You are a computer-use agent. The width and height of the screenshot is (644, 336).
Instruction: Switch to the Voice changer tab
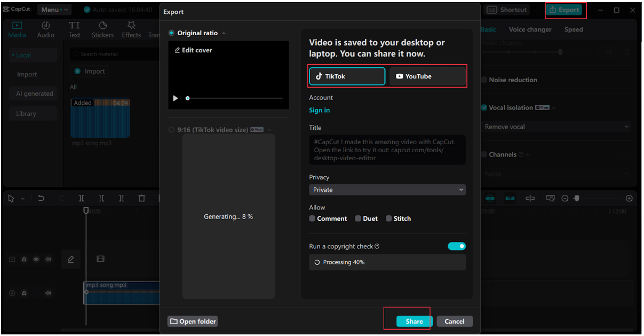pyautogui.click(x=530, y=29)
